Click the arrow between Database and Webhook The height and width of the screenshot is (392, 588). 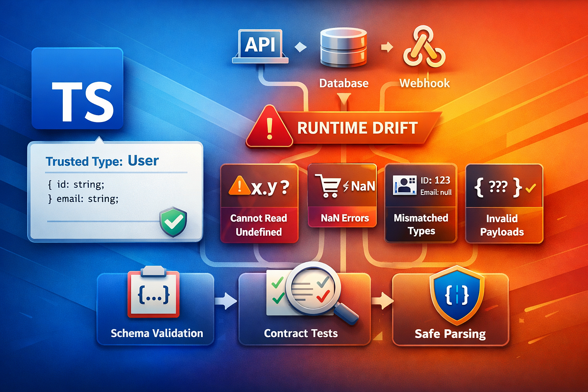(388, 48)
